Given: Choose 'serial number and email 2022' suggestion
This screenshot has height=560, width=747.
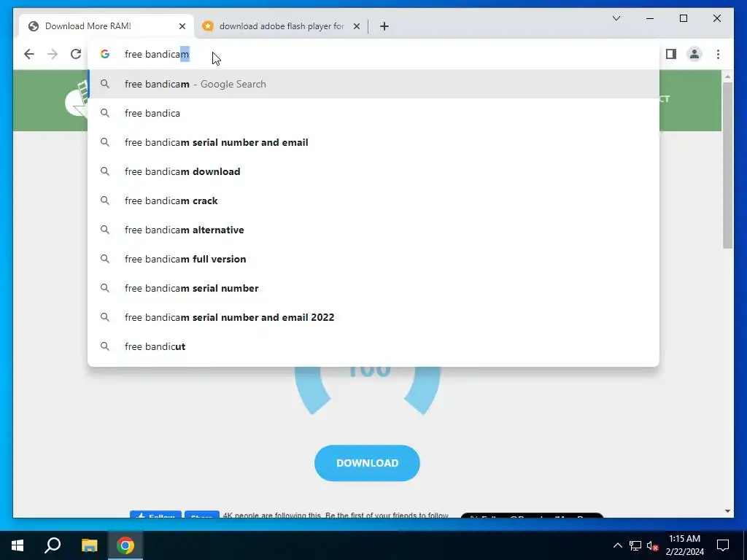Looking at the screenshot, I should 373,317.
